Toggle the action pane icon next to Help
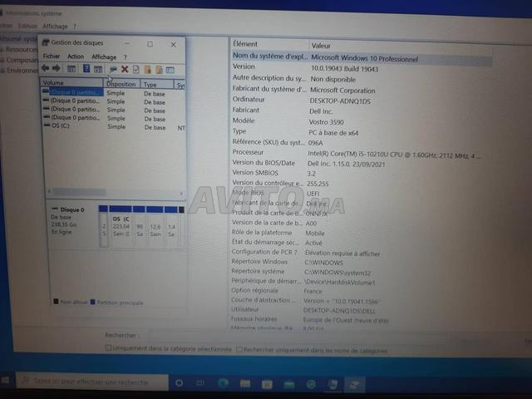 pos(98,69)
